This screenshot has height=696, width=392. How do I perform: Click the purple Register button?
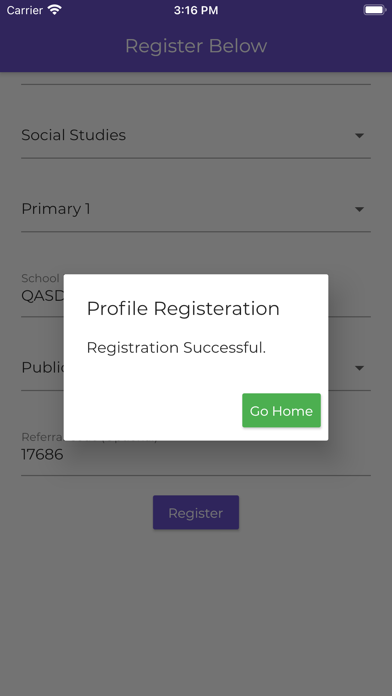tap(196, 513)
